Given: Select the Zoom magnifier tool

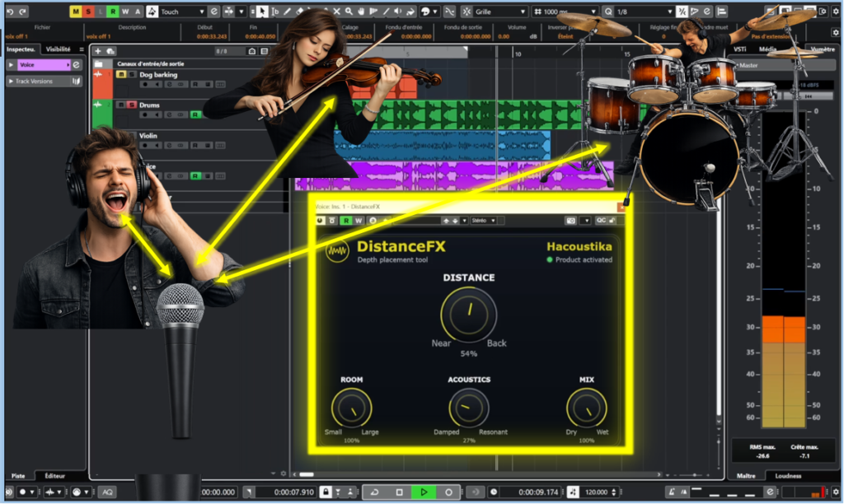Looking at the screenshot, I should (x=349, y=12).
